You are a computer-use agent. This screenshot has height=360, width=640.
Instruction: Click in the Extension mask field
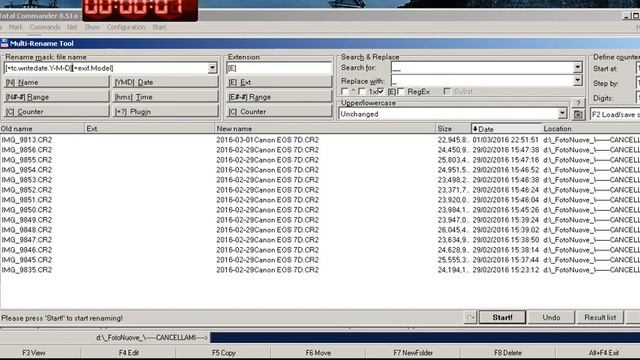279,68
